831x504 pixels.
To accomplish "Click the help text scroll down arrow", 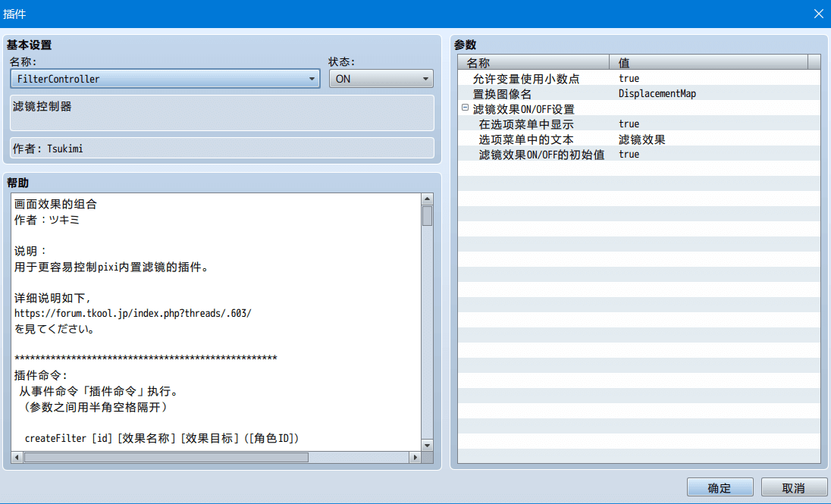I will point(427,445).
